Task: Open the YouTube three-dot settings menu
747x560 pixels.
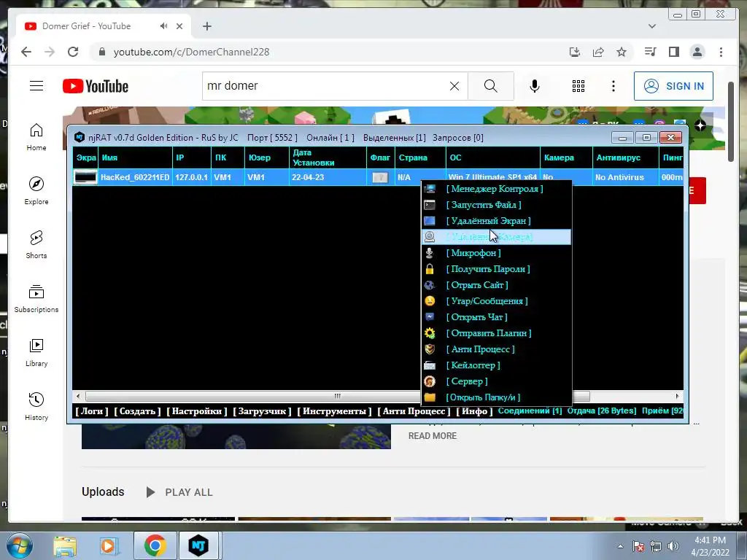Action: (x=613, y=86)
